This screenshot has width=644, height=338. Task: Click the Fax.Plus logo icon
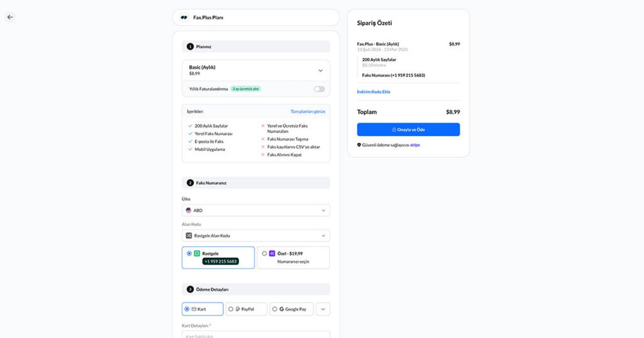point(184,18)
